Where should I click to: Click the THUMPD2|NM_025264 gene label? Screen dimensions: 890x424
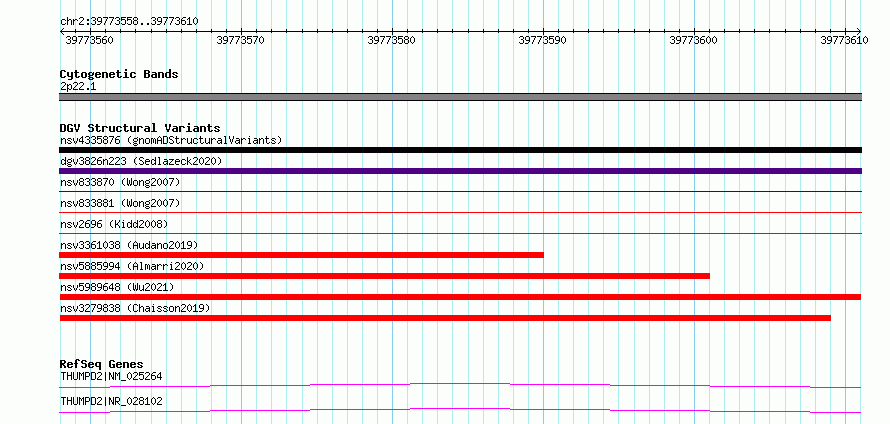coord(111,376)
